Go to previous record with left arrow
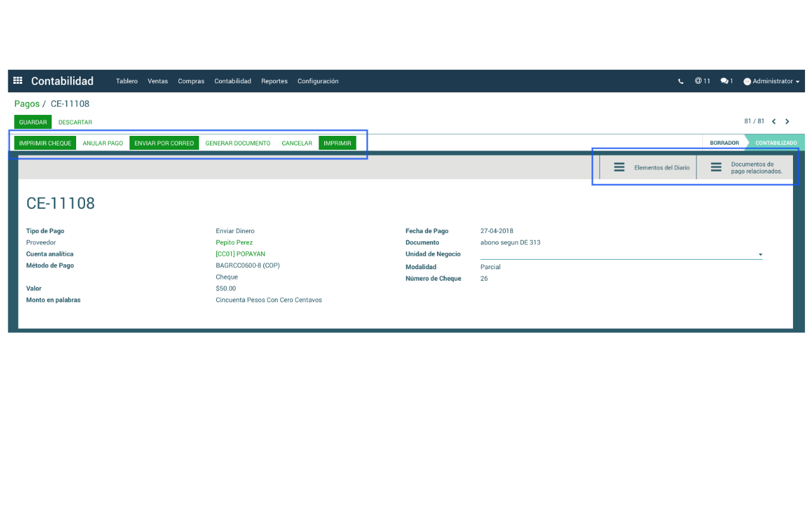812x508 pixels. pos(774,121)
